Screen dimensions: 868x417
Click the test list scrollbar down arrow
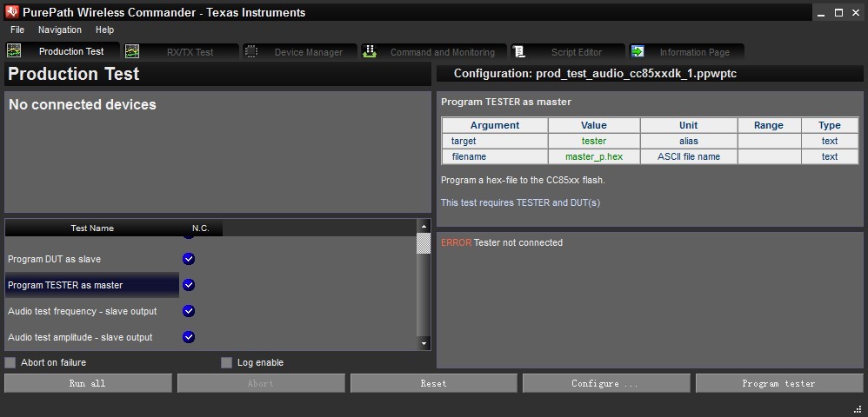(424, 343)
